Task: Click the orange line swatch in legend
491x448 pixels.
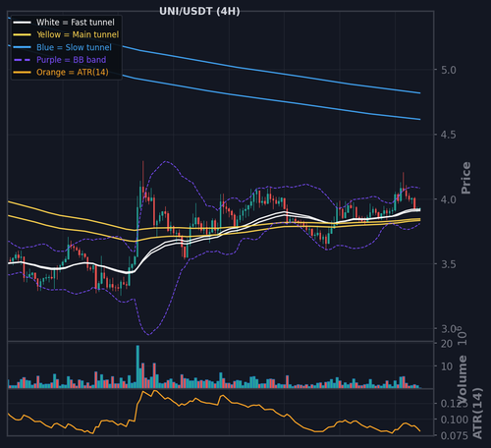Action: click(22, 73)
